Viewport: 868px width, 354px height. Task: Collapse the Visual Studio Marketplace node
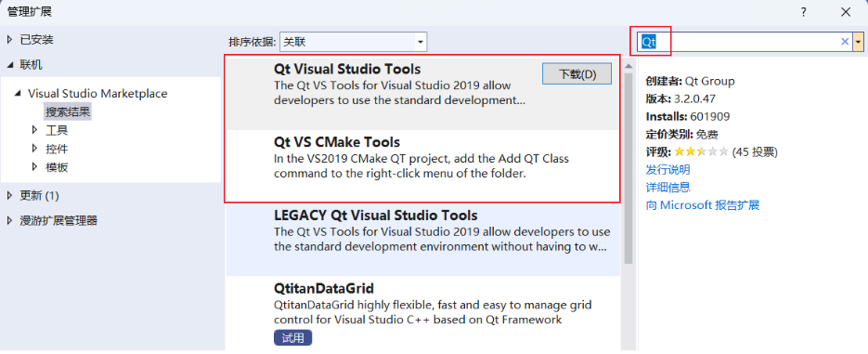(x=19, y=94)
